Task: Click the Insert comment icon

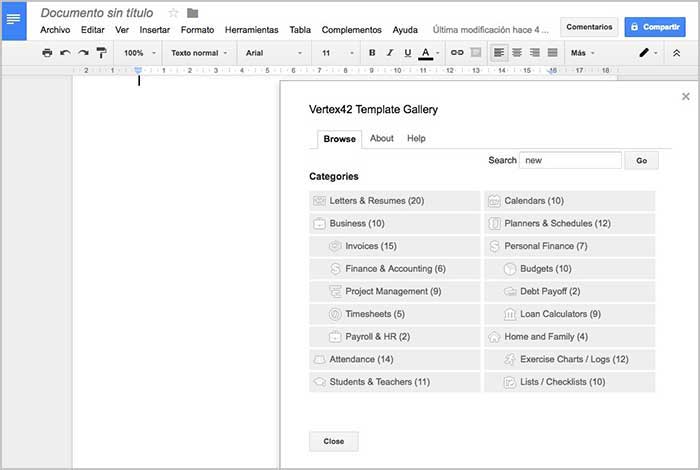Action: [x=476, y=53]
